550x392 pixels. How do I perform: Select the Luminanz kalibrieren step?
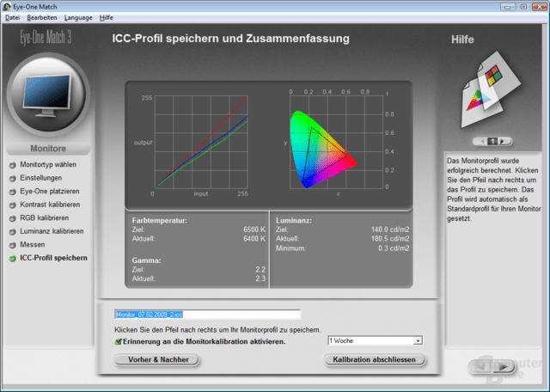(52, 231)
